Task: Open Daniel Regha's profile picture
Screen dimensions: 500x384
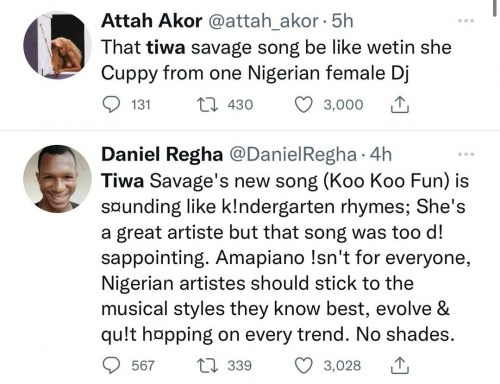Action: (x=57, y=179)
